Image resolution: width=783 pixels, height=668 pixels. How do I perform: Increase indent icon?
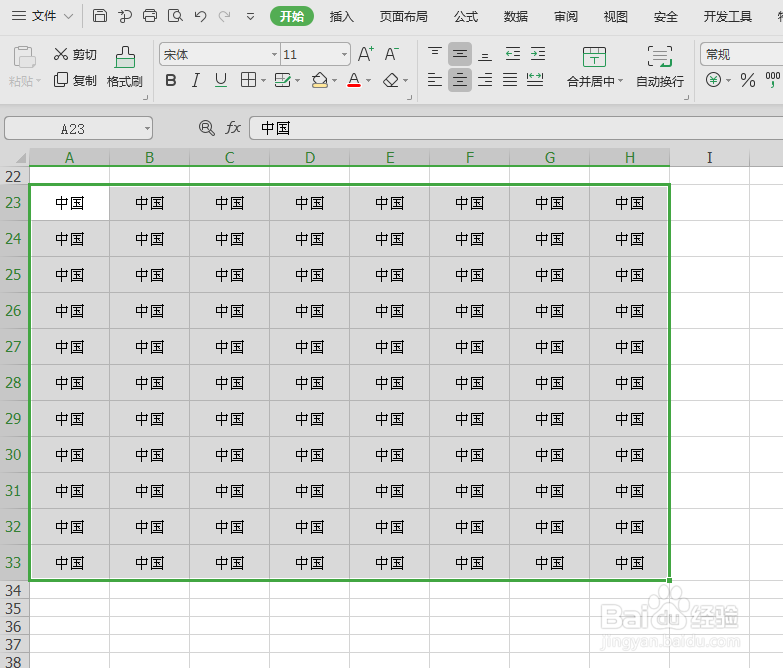point(538,53)
